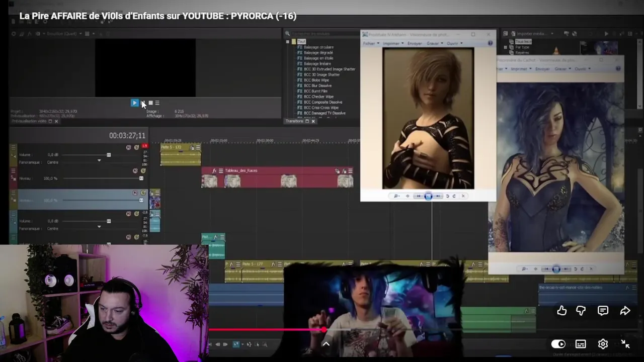
Task: Open video preview properties gear icon
Action: pos(14,34)
